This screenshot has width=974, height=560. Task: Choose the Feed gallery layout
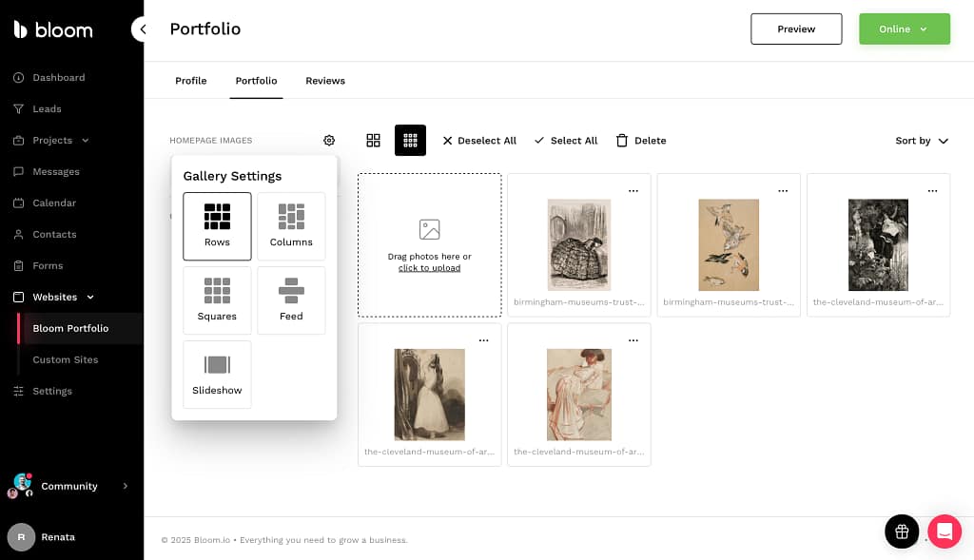[291, 300]
